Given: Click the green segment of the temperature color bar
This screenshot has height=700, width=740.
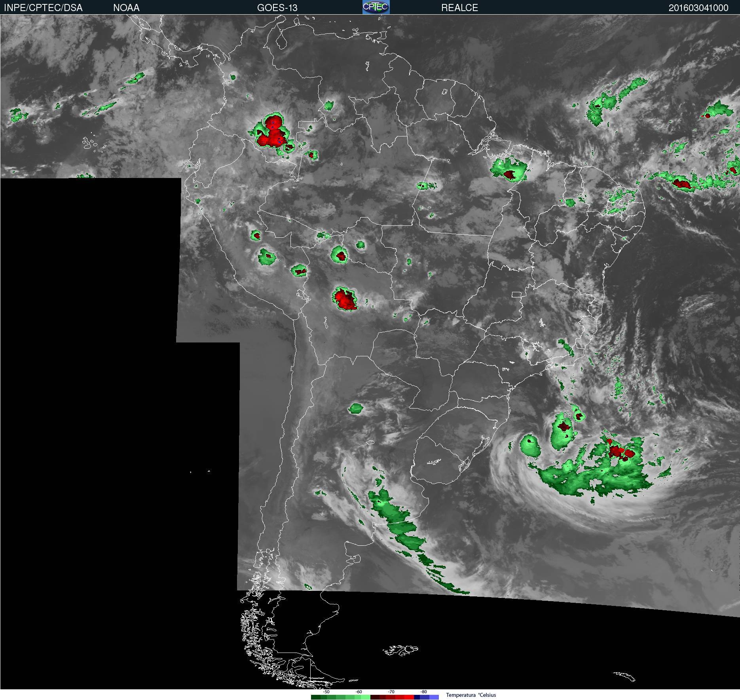Looking at the screenshot, I should pos(341,697).
